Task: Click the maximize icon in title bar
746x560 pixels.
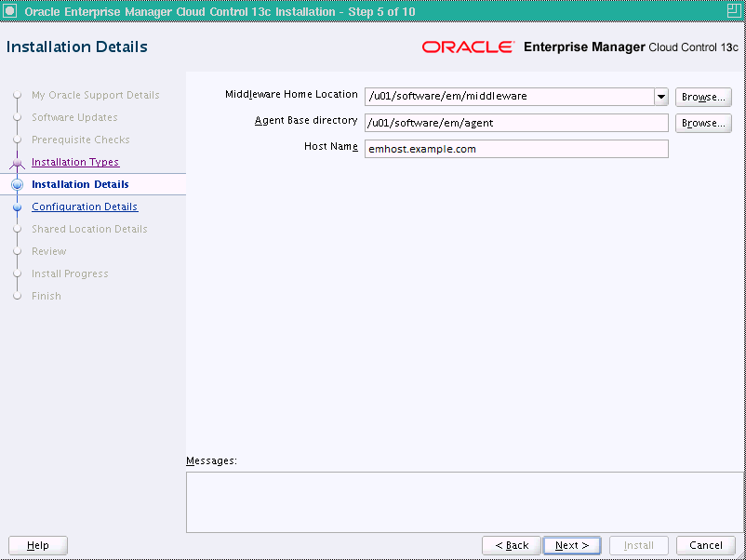Action: [x=734, y=10]
